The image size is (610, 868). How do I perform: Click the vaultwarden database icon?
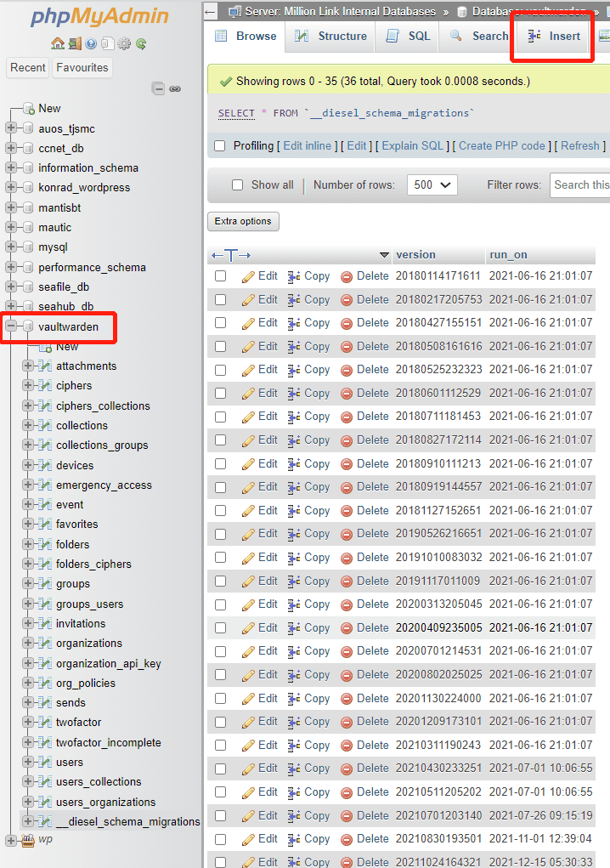[28, 326]
